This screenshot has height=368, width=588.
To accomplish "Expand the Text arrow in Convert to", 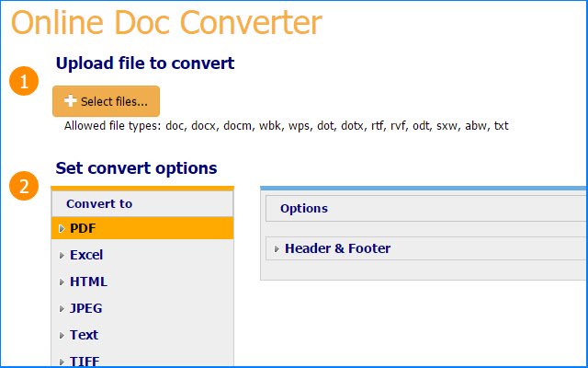I will click(62, 335).
